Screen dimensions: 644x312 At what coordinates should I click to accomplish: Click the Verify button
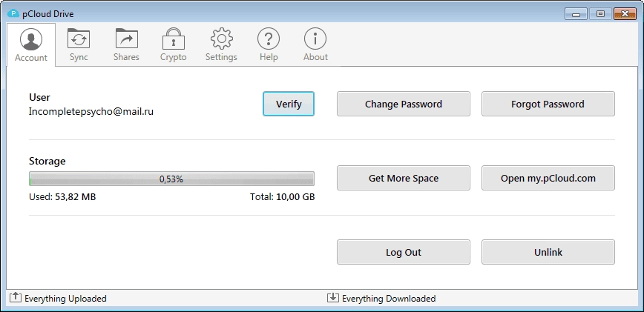click(x=289, y=104)
